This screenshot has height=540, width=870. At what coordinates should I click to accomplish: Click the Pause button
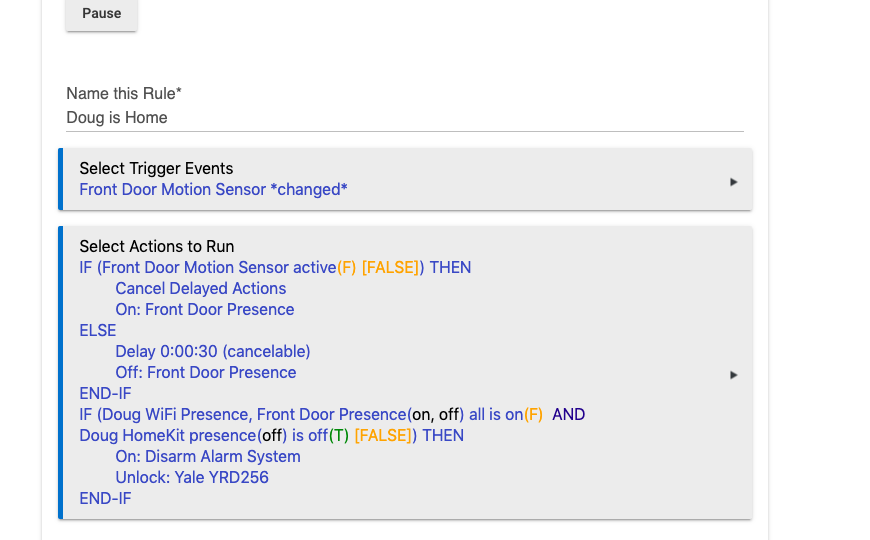tap(102, 13)
